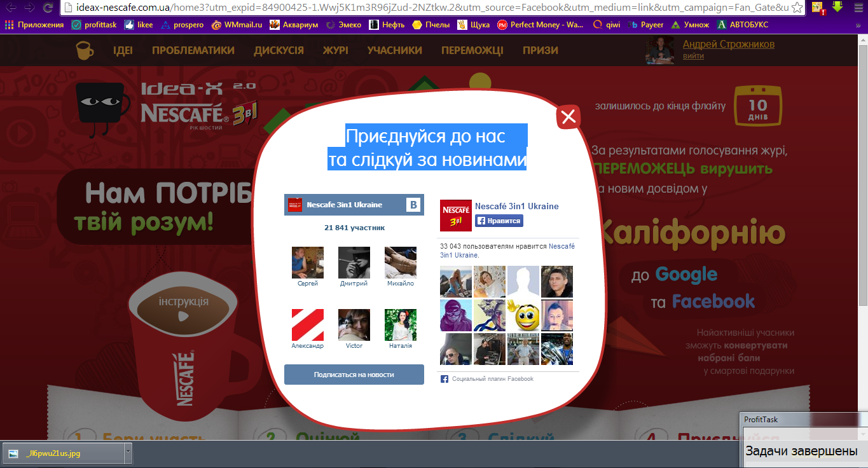This screenshot has width=868, height=468.
Task: Open VK member Victor's avatar
Action: tap(354, 325)
